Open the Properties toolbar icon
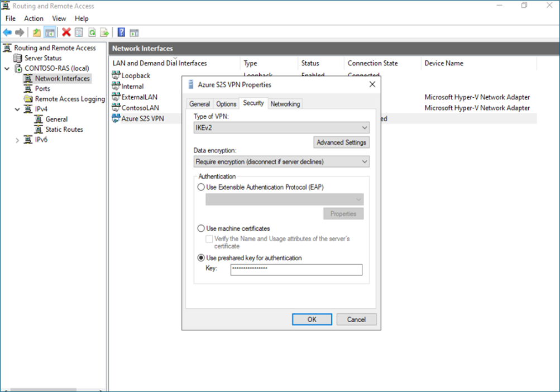This screenshot has height=392, width=560. (79, 32)
